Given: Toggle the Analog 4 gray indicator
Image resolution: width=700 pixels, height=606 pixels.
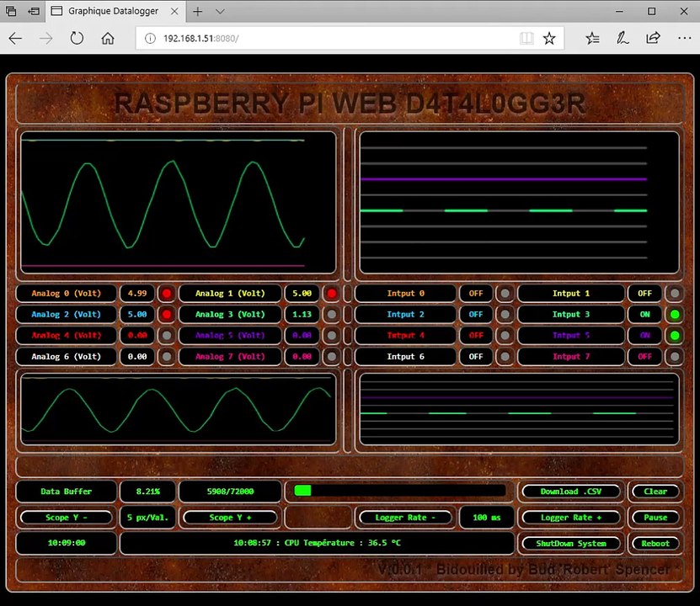Looking at the screenshot, I should tap(167, 335).
